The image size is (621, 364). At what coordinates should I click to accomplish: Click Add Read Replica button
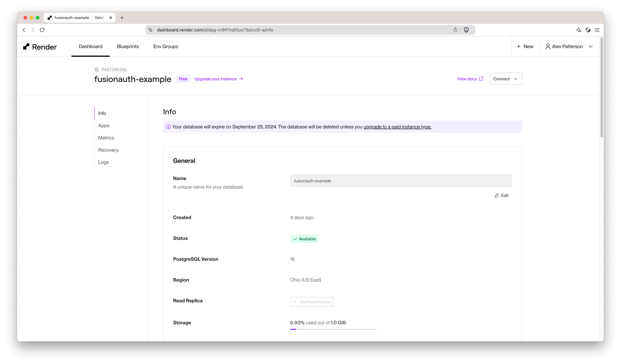click(x=311, y=302)
